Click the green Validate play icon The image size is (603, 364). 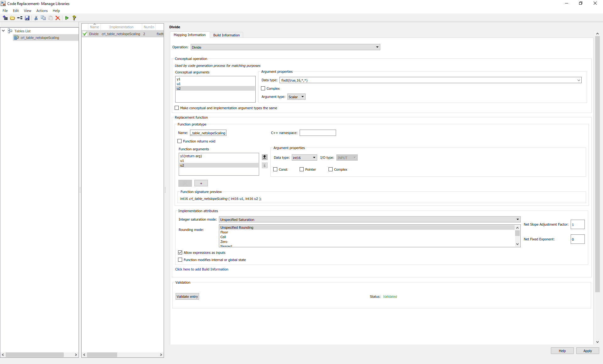[67, 18]
